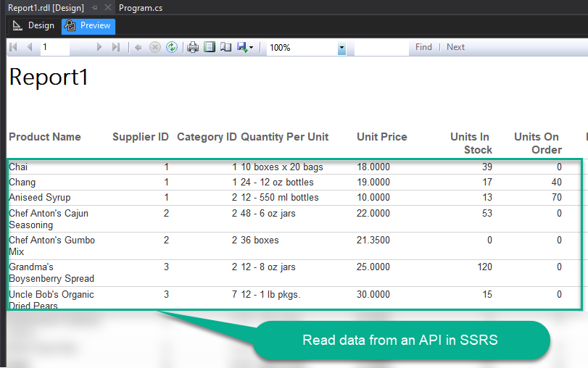Image resolution: width=588 pixels, height=368 pixels.
Task: Click the 21.3500 unit price cell
Action: tap(373, 241)
